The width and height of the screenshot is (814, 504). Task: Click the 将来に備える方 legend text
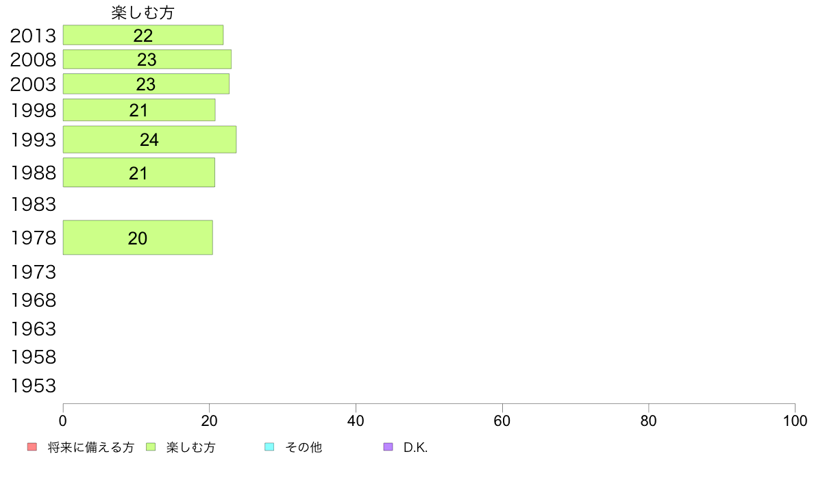tap(91, 447)
